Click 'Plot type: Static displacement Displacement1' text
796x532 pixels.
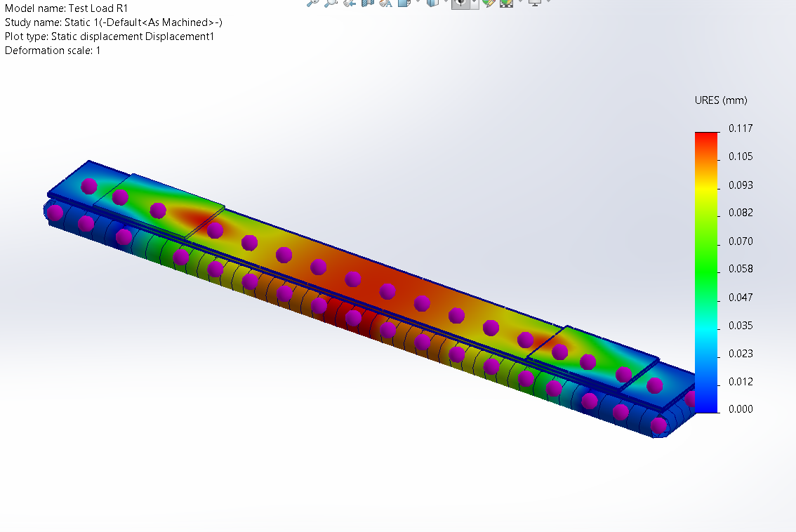[110, 36]
